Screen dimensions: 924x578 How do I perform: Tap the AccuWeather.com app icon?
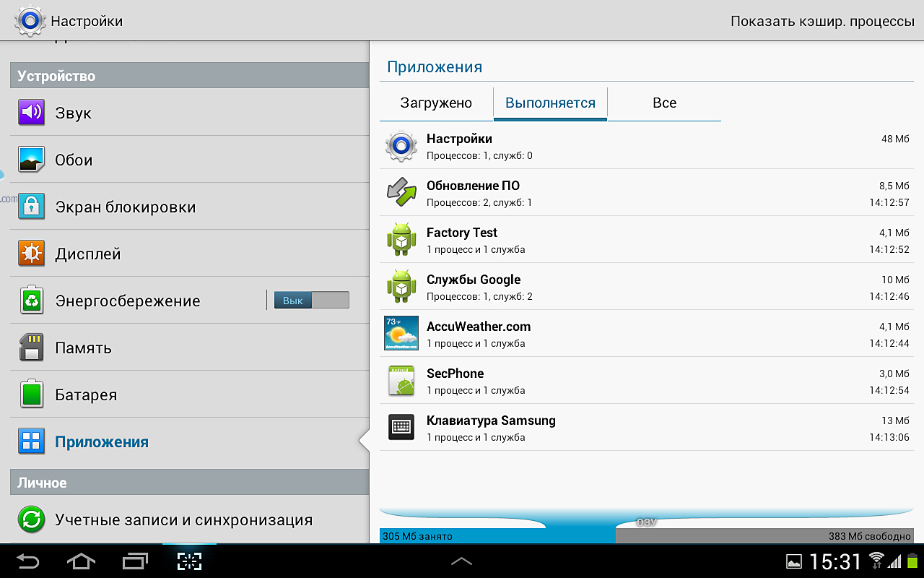coord(401,333)
